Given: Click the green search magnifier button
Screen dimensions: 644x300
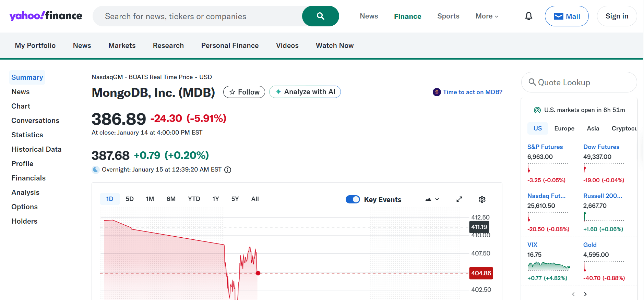Looking at the screenshot, I should pyautogui.click(x=320, y=16).
